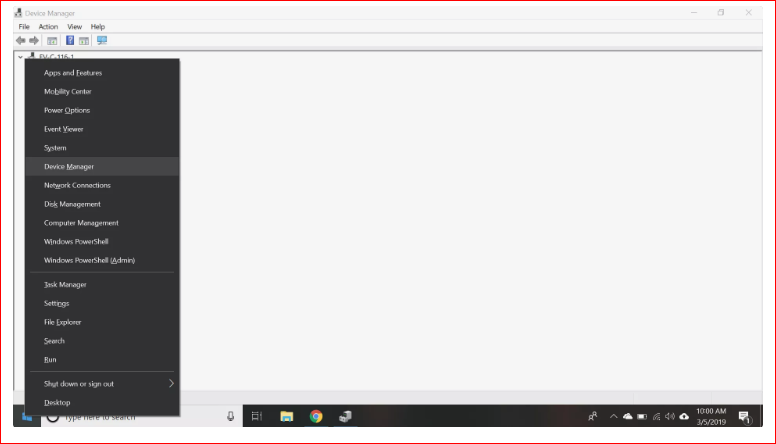Image resolution: width=776 pixels, height=444 pixels.
Task: Click the OneDrive cloud tray icon
Action: tap(628, 416)
